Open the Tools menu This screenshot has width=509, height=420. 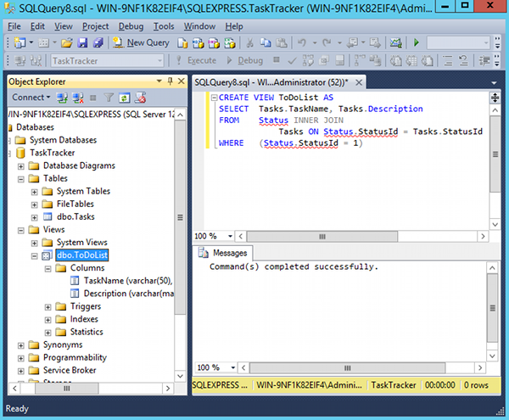coord(164,26)
